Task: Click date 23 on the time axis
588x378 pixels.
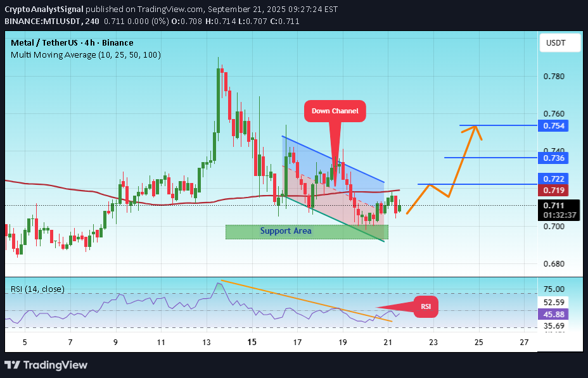Action: [433, 342]
